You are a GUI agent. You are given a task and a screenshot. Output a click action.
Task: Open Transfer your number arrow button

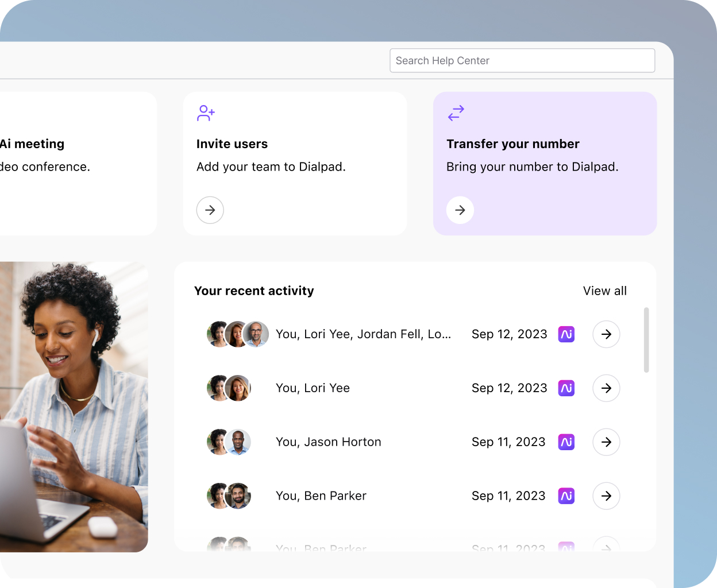pyautogui.click(x=460, y=210)
